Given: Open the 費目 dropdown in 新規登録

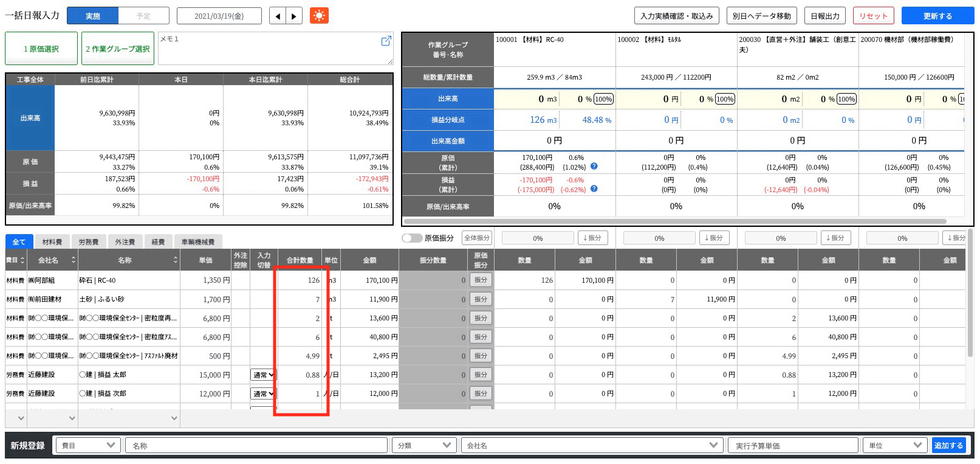Looking at the screenshot, I should 88,446.
